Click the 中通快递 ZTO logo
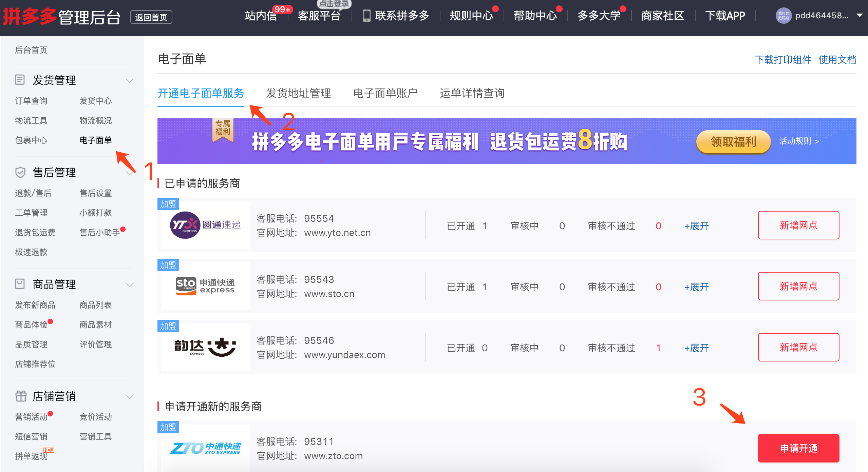 click(206, 448)
